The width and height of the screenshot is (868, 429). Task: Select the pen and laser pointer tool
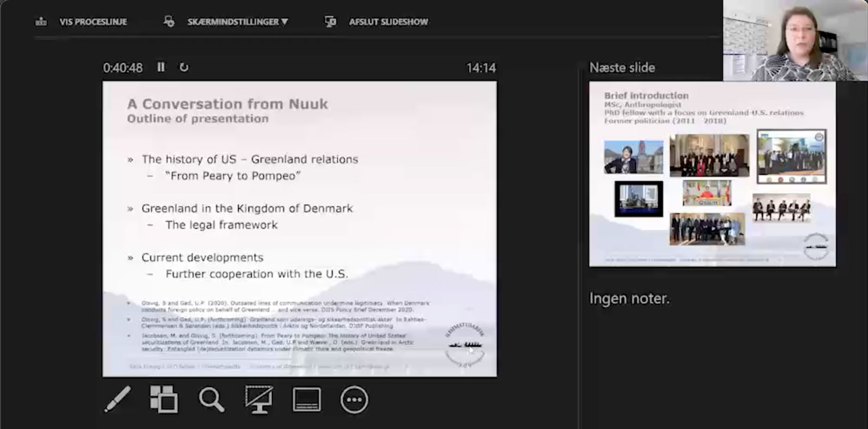[118, 400]
